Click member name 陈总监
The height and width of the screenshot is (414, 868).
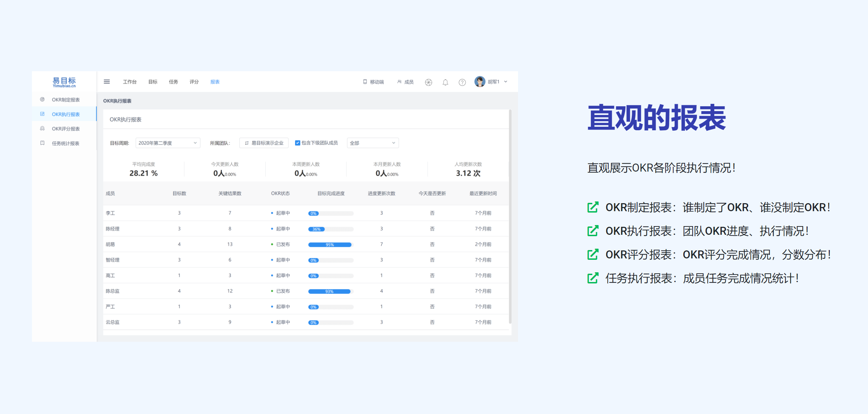(112, 291)
